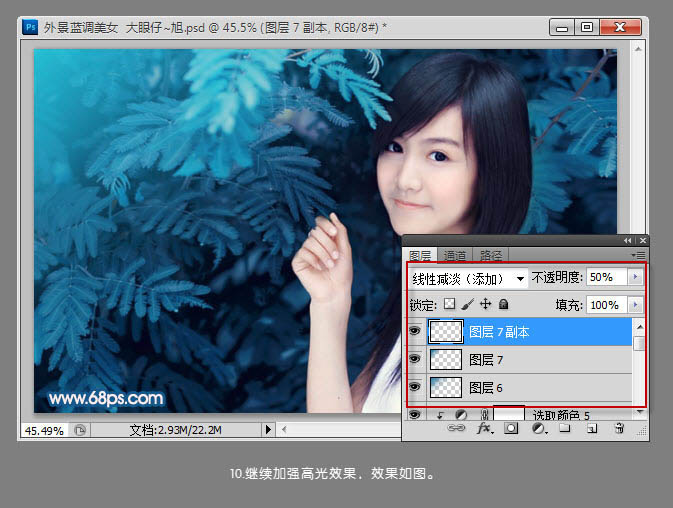The width and height of the screenshot is (673, 508).
Task: Switch to the 通道 tab
Action: pyautogui.click(x=455, y=256)
